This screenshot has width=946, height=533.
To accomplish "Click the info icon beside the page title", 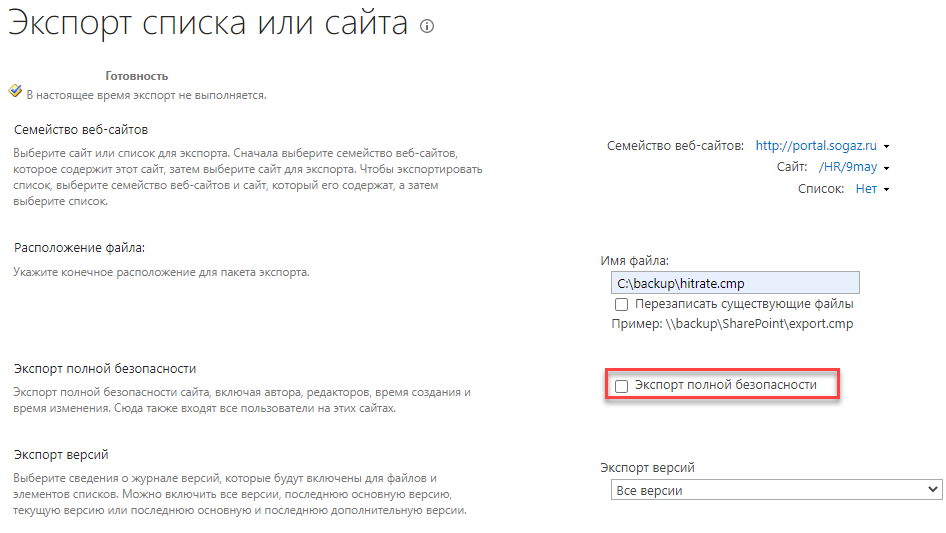I will click(x=428, y=27).
